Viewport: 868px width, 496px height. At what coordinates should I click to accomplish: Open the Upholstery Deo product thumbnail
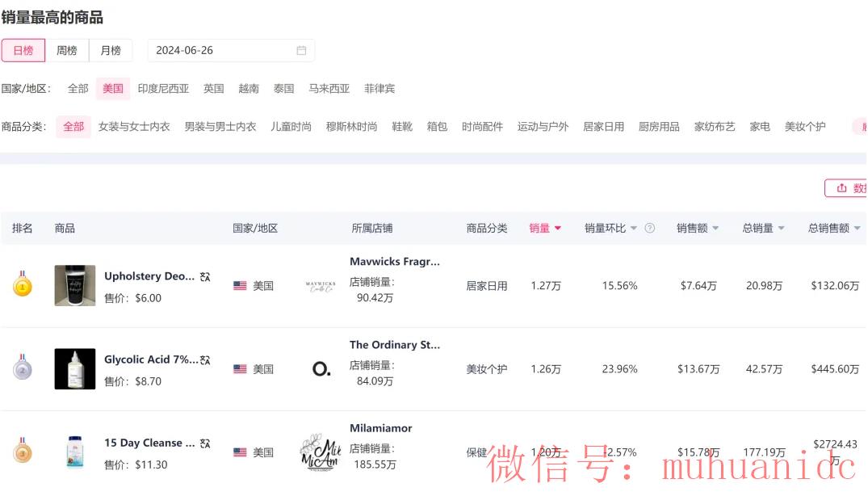[75, 286]
